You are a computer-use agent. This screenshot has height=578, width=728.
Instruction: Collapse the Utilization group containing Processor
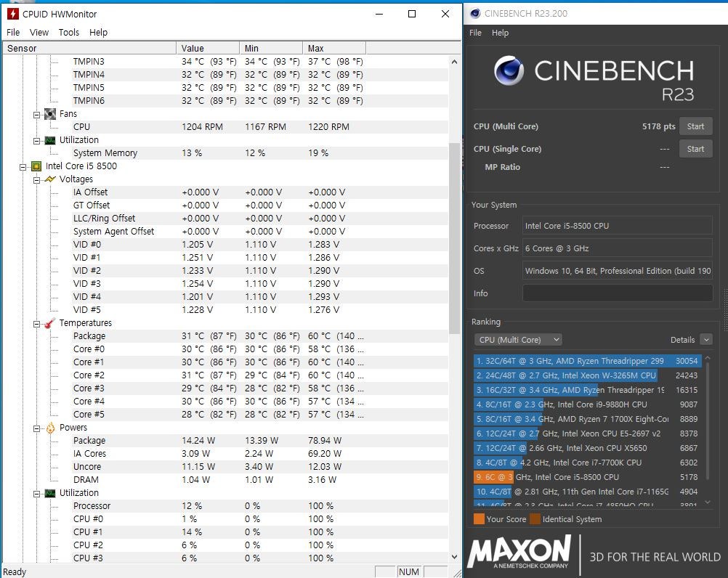36,494
